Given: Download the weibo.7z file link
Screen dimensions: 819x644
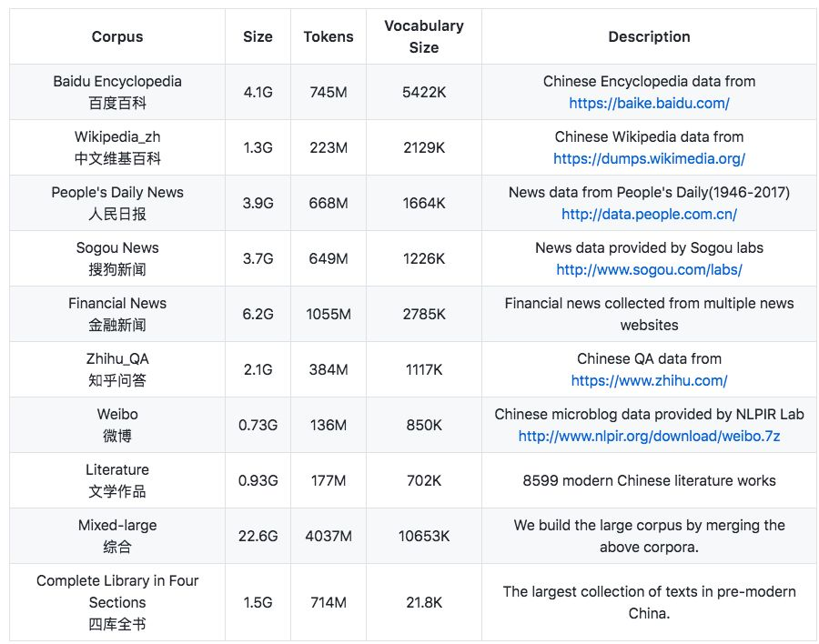Looking at the screenshot, I should pos(649,435).
